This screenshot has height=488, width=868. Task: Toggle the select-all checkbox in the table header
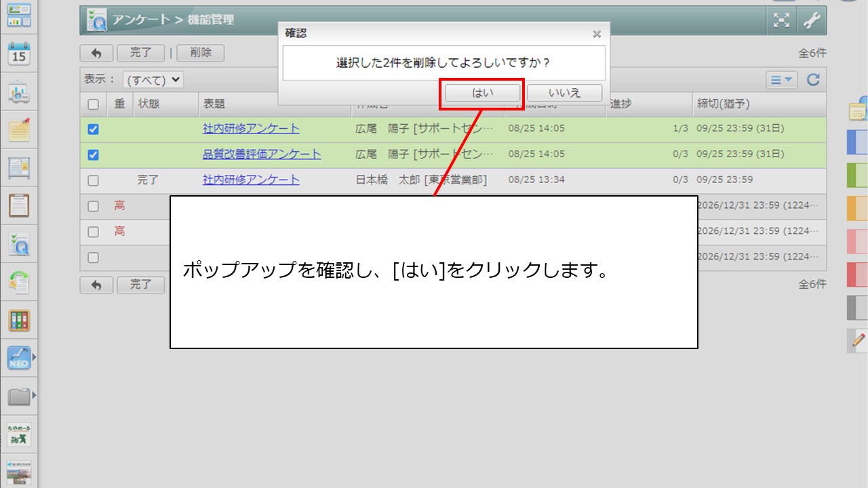point(94,104)
